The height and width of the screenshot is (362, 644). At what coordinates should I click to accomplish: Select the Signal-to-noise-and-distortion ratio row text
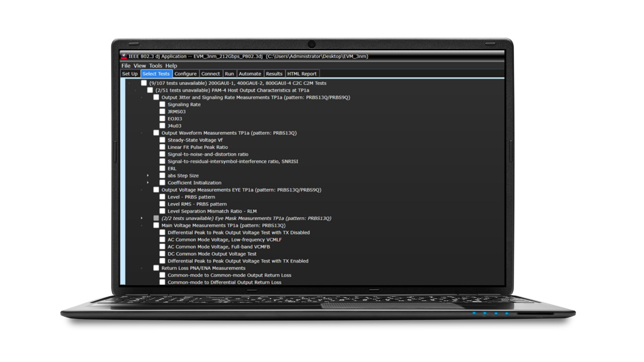pyautogui.click(x=208, y=154)
